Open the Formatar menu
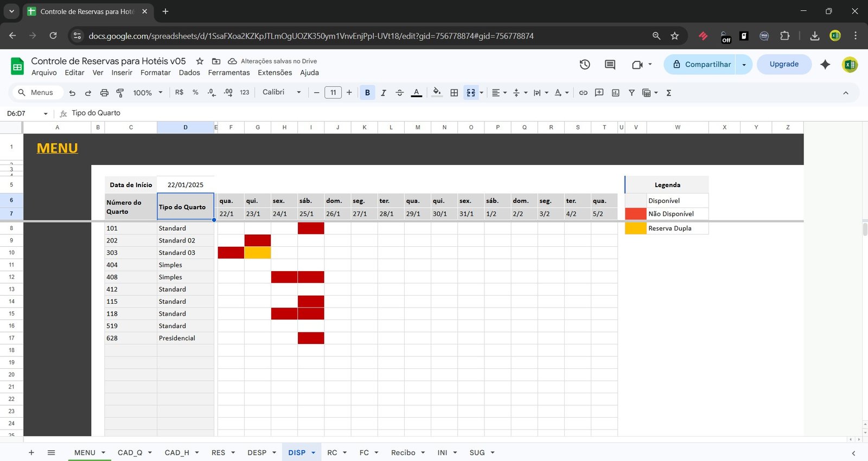The image size is (868, 461). (156, 73)
